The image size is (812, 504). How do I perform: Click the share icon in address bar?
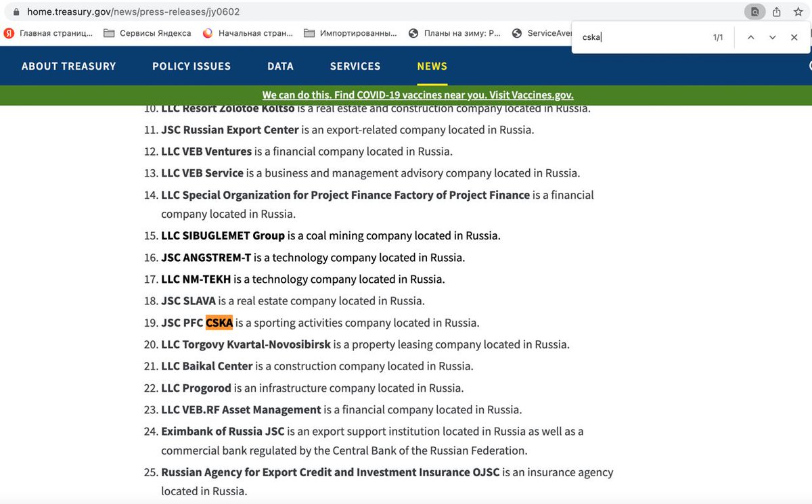(x=777, y=12)
